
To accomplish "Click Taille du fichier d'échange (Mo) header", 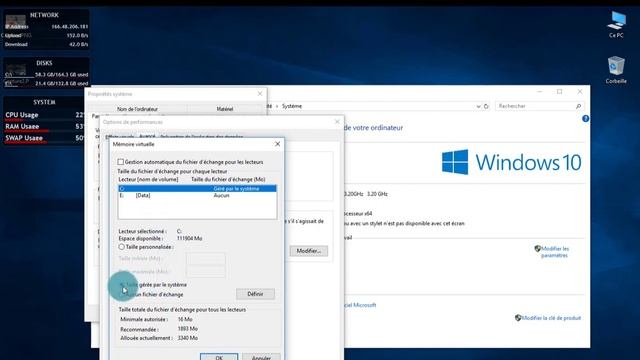I will 228,180.
